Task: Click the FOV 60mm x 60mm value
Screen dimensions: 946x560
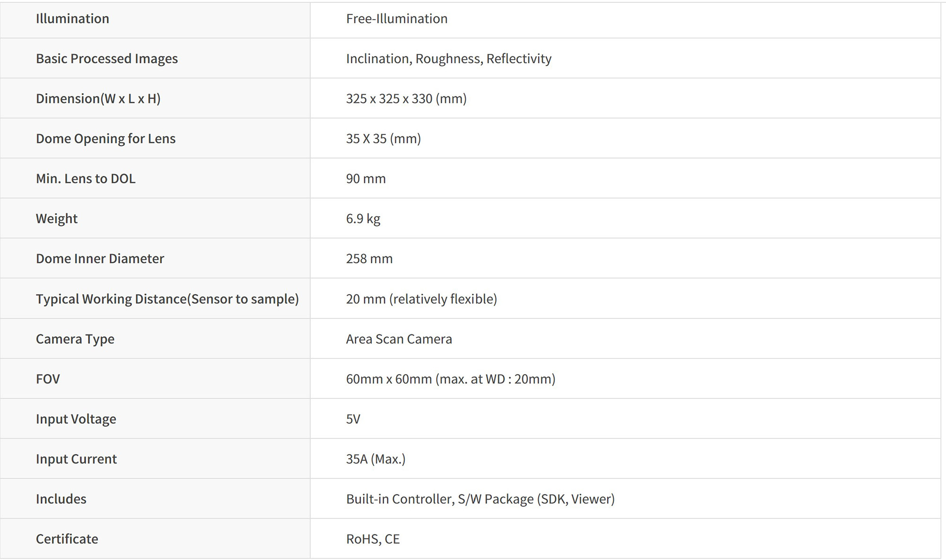Action: pos(450,379)
